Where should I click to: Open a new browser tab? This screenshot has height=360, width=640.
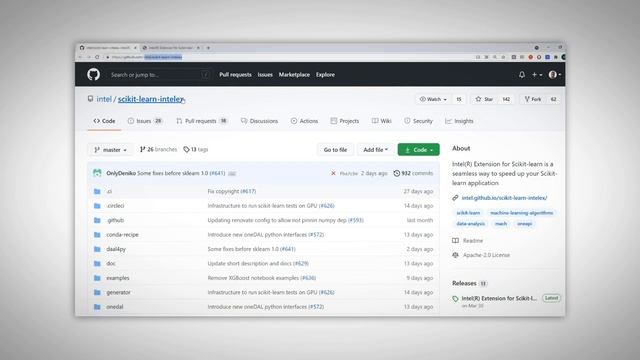208,48
